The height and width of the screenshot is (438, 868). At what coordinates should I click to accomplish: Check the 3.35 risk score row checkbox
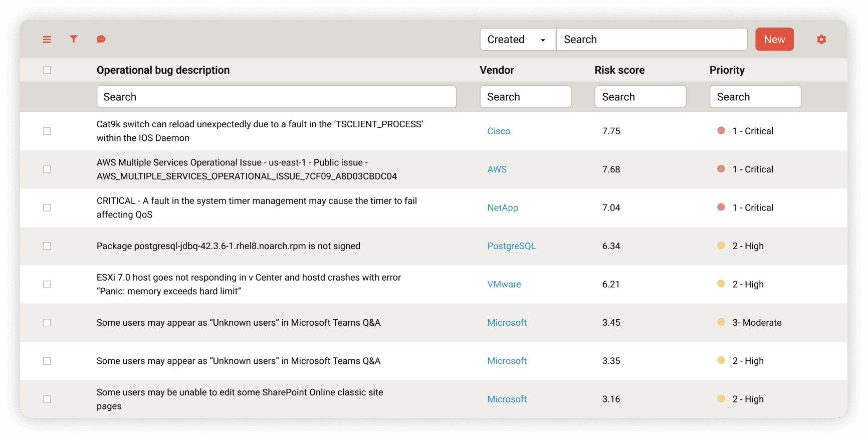point(47,361)
